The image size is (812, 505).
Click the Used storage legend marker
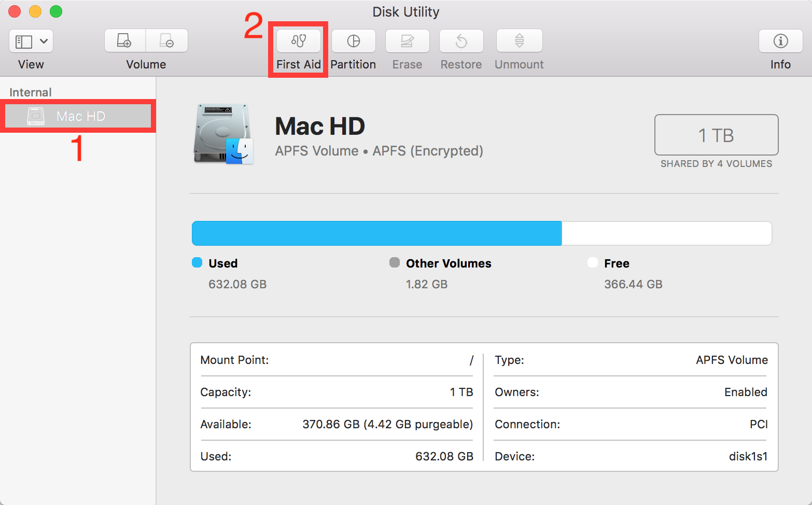pyautogui.click(x=198, y=263)
